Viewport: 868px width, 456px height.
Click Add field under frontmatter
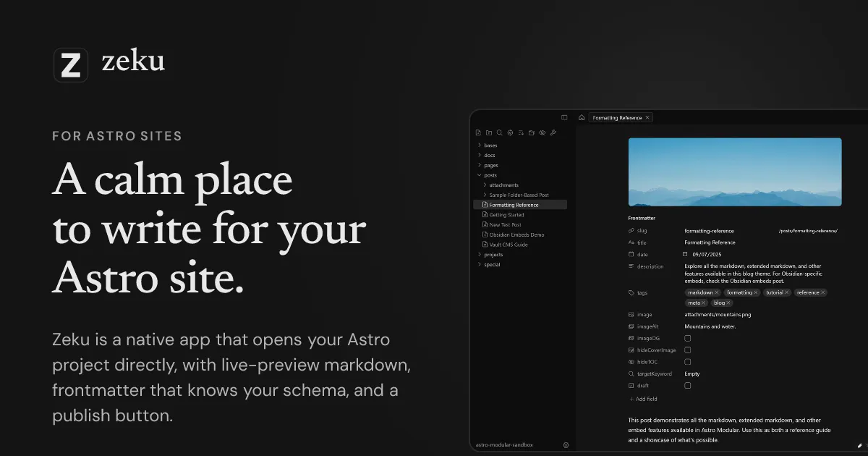(643, 399)
